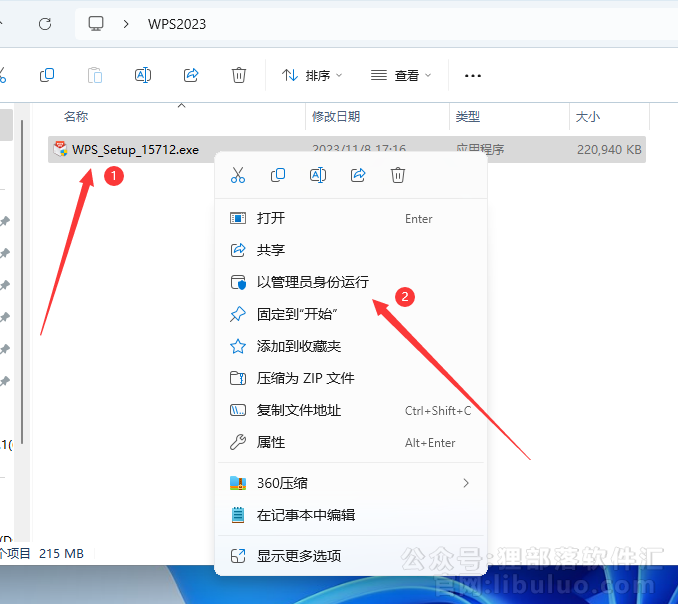678x604 pixels.
Task: Choose 显示更多选项 from context menu
Action: click(x=351, y=556)
